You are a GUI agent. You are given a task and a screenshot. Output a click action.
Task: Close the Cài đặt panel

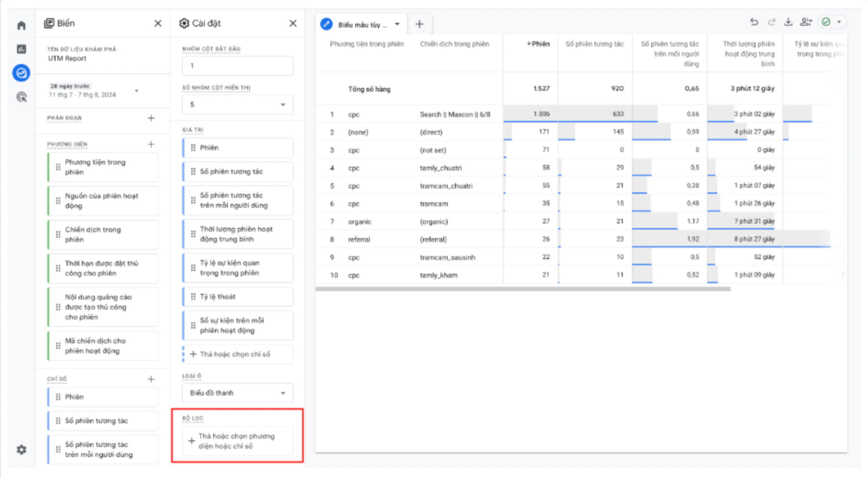293,23
